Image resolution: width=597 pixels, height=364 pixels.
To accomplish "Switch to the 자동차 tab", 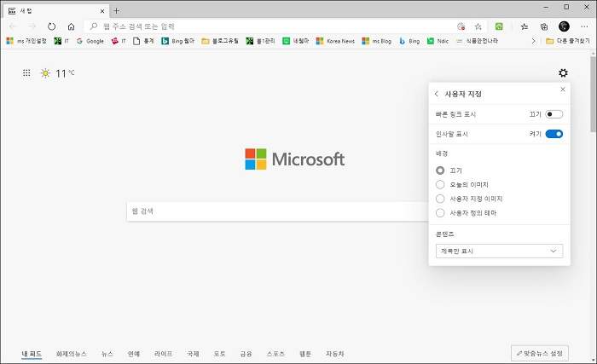I will pos(335,354).
